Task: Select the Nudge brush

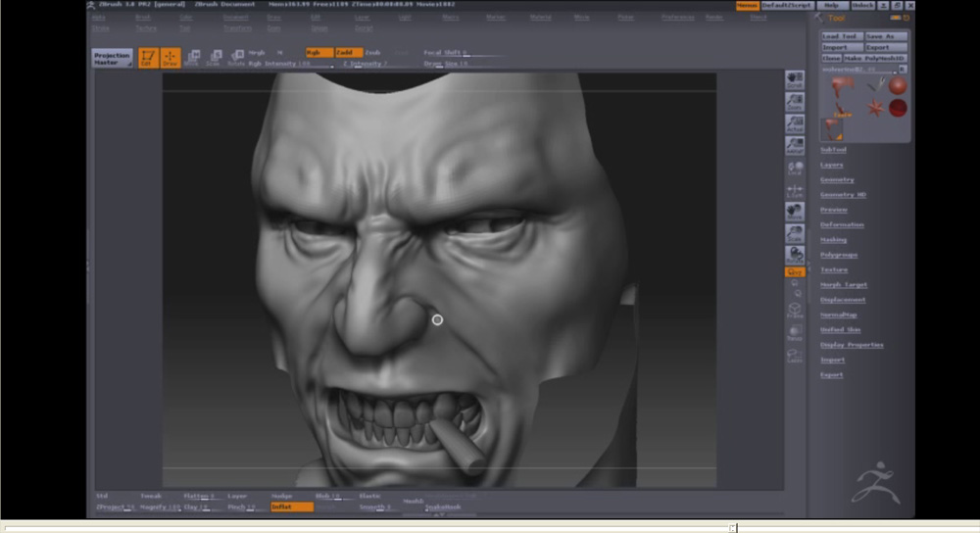Action: 281,496
